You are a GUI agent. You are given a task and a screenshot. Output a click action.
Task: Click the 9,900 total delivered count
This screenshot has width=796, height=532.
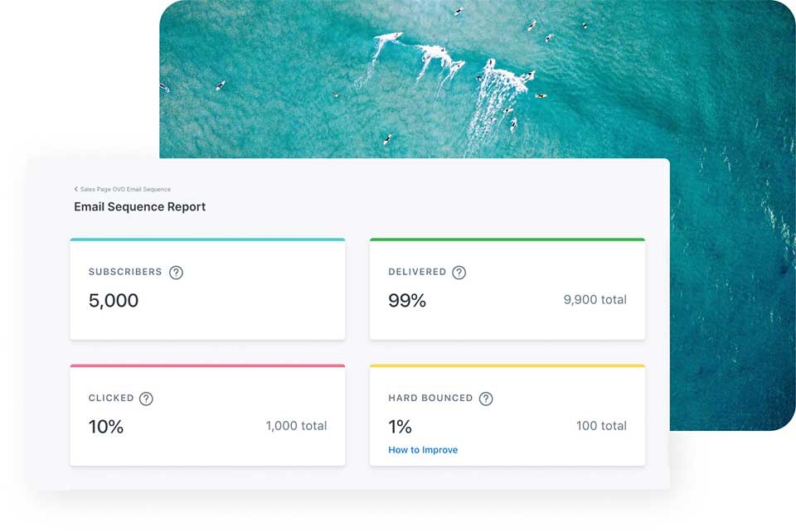(x=595, y=300)
